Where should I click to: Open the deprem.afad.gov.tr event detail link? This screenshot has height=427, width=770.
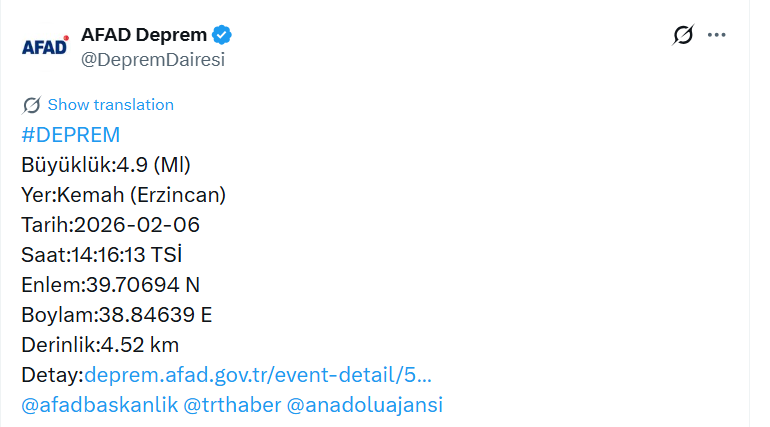258,375
